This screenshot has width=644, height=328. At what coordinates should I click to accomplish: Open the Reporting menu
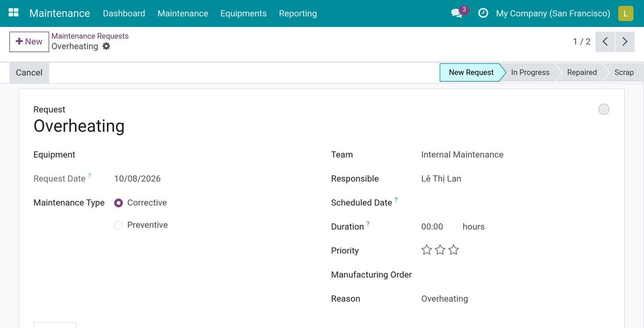click(298, 13)
